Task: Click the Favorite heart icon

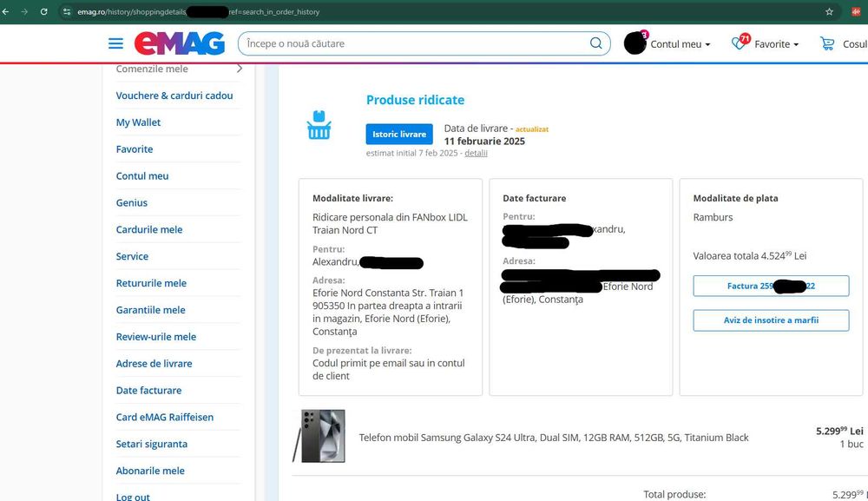Action: click(x=740, y=42)
